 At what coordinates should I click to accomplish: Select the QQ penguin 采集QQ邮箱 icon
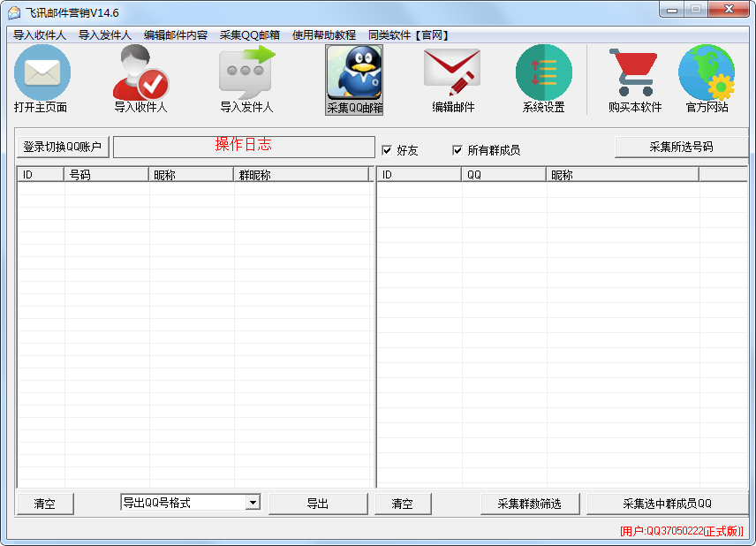(x=354, y=73)
